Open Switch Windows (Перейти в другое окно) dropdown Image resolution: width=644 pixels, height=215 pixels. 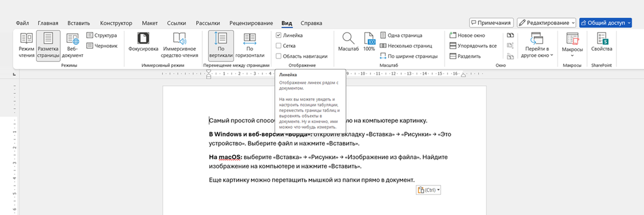pyautogui.click(x=536, y=45)
